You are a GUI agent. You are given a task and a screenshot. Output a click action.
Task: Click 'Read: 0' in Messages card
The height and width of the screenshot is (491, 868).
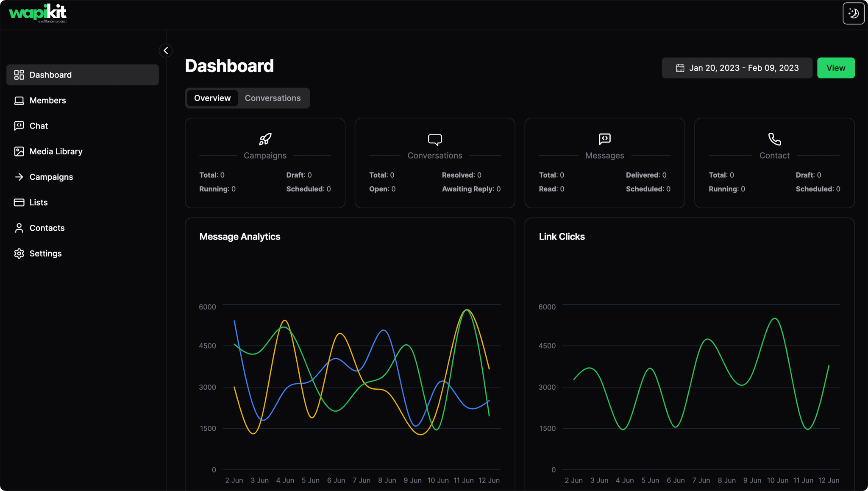click(551, 189)
